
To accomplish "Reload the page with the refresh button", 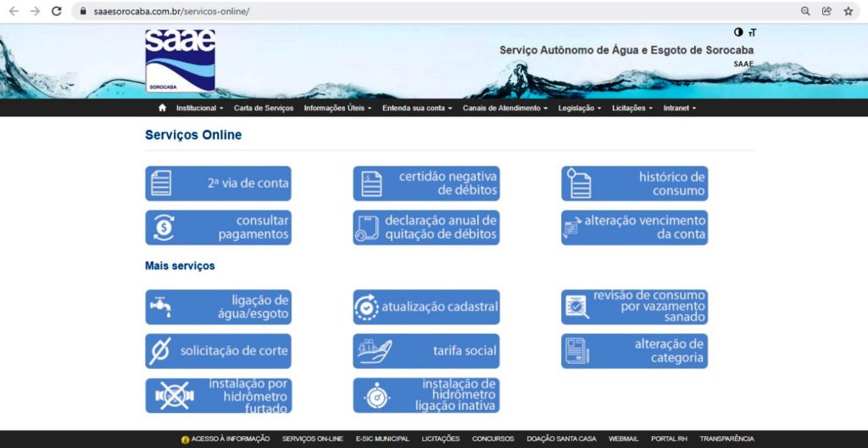I will point(57,11).
